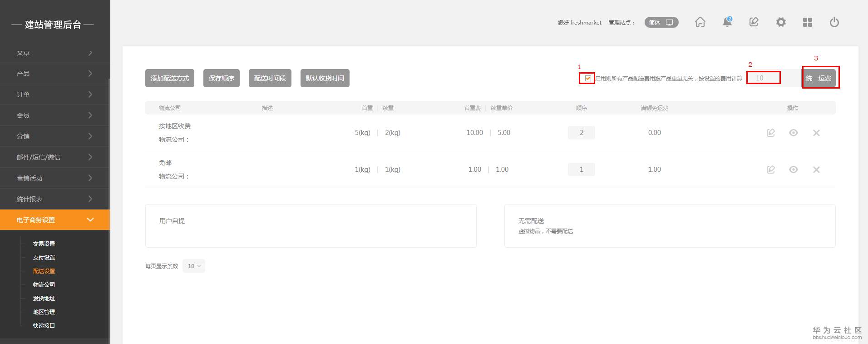Click the freshmarket username greeting
This screenshot has height=344, width=868.
coord(580,22)
